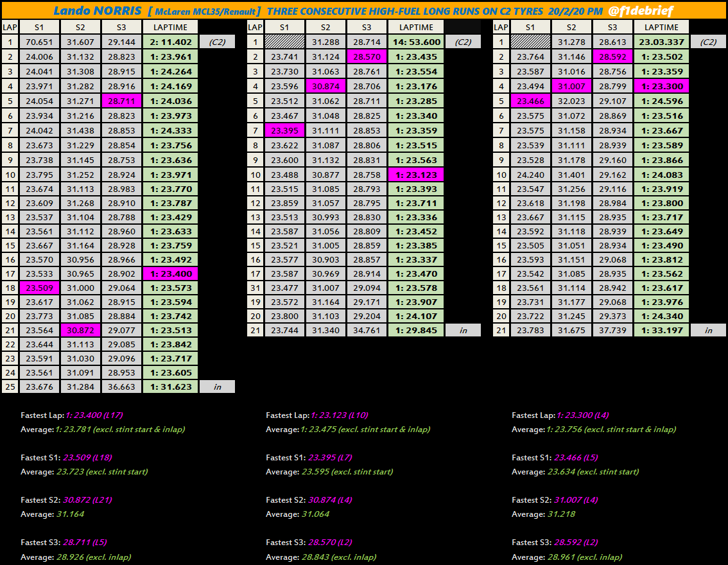728x565 pixels.
Task: Select "Fastest Lap: 1: 23.123 (L10)" summary text
Action: [x=317, y=415]
